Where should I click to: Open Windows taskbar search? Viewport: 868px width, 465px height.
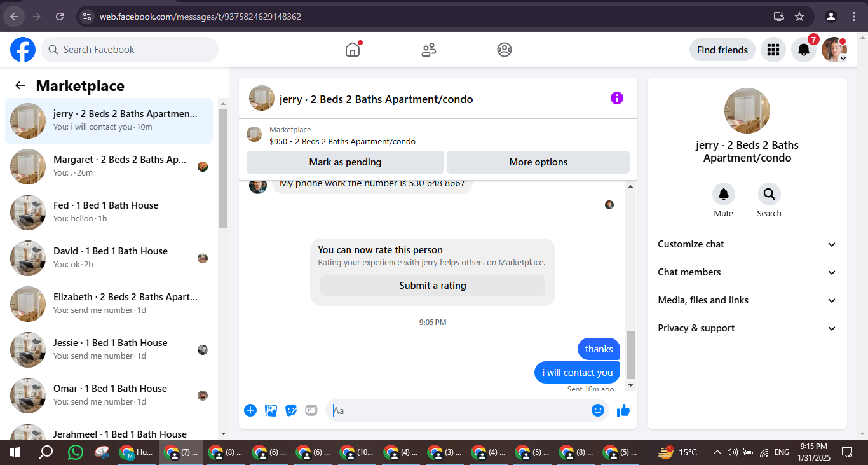(46, 452)
